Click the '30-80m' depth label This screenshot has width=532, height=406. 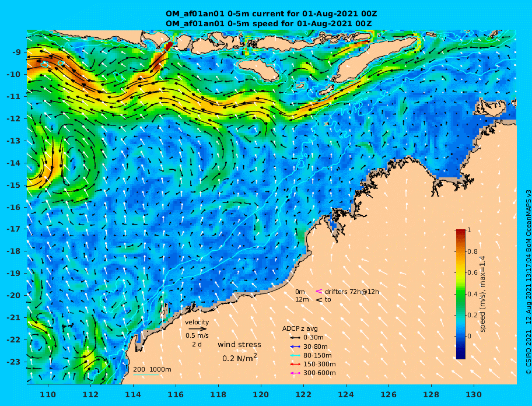[315, 346]
